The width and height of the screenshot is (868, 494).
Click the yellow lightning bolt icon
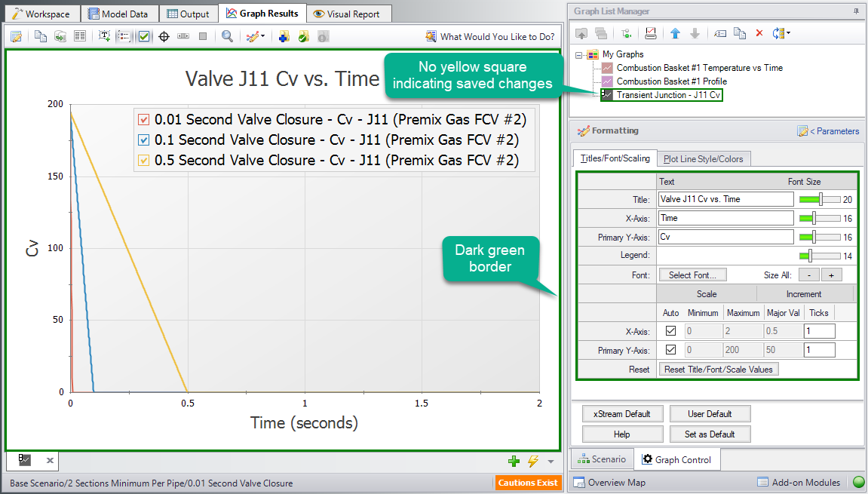click(533, 461)
